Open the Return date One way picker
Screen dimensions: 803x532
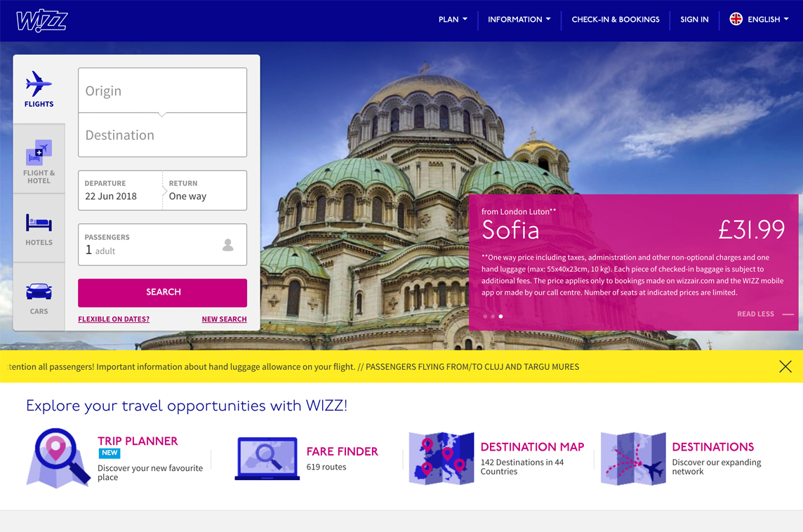[x=205, y=190]
